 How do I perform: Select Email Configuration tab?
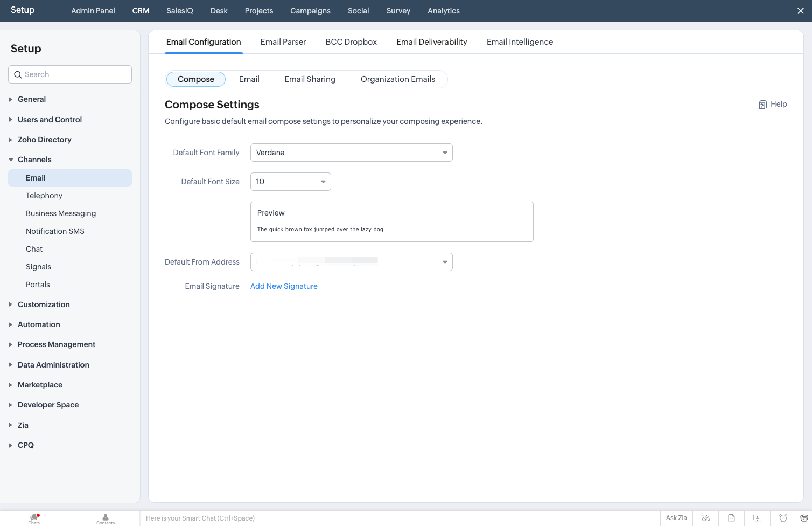tap(204, 42)
